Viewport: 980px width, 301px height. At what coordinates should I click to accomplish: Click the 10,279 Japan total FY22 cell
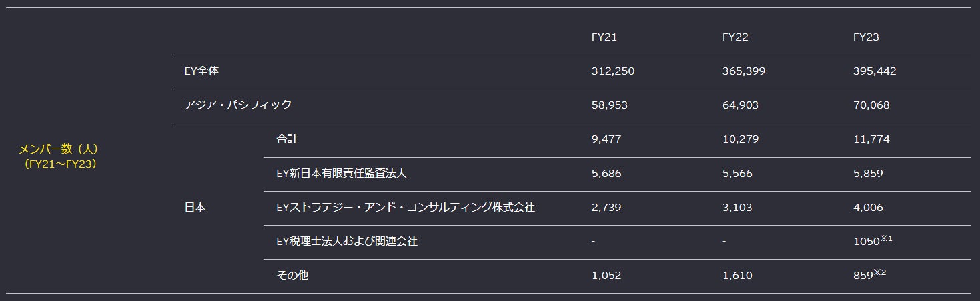(x=740, y=139)
